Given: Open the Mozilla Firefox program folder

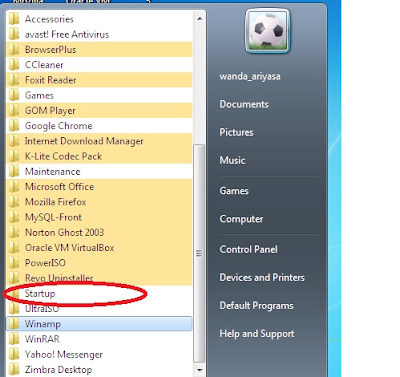Looking at the screenshot, I should 99,202.
